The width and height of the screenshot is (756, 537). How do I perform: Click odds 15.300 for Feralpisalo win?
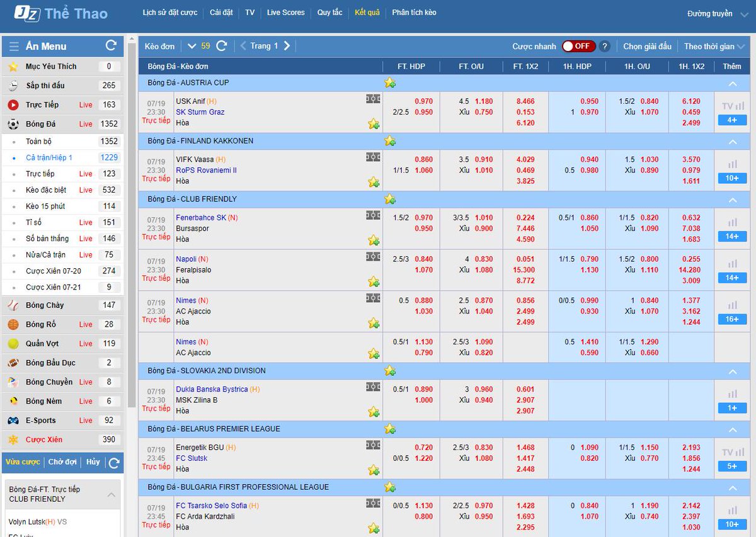(525, 270)
